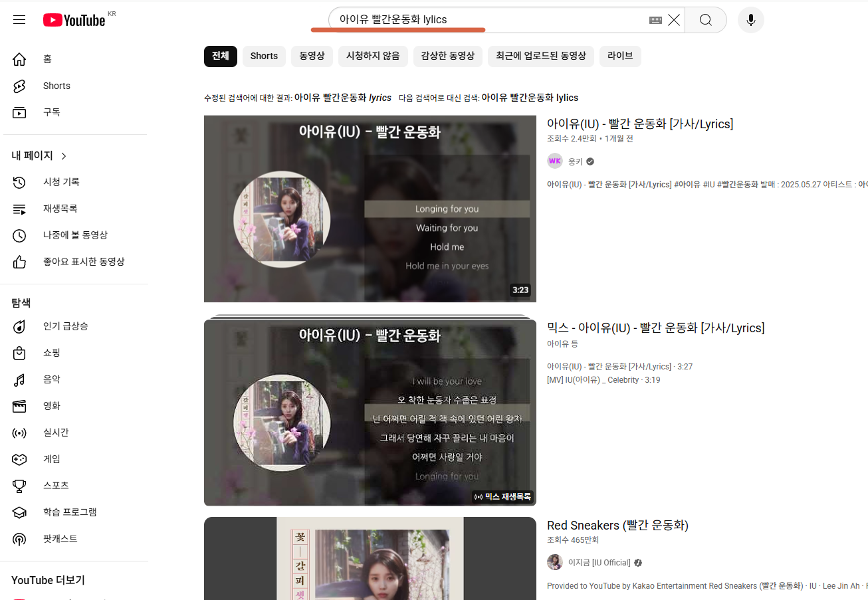The height and width of the screenshot is (600, 868).
Task: Click the 아이유 등 artist text under mix
Action: point(562,344)
